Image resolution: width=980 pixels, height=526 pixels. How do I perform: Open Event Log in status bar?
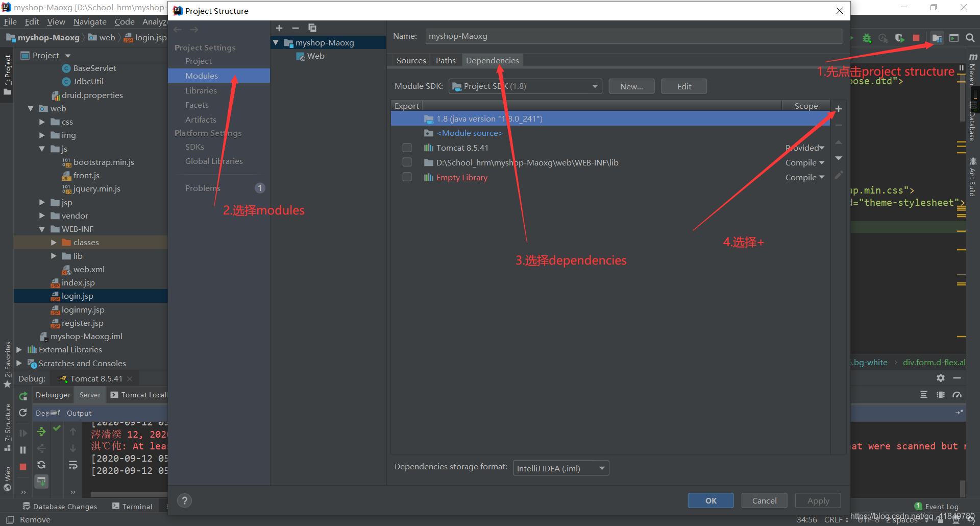click(x=937, y=506)
